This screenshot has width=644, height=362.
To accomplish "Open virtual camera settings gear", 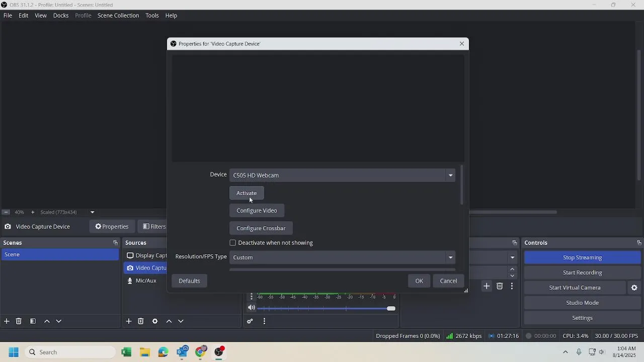I will [634, 288].
